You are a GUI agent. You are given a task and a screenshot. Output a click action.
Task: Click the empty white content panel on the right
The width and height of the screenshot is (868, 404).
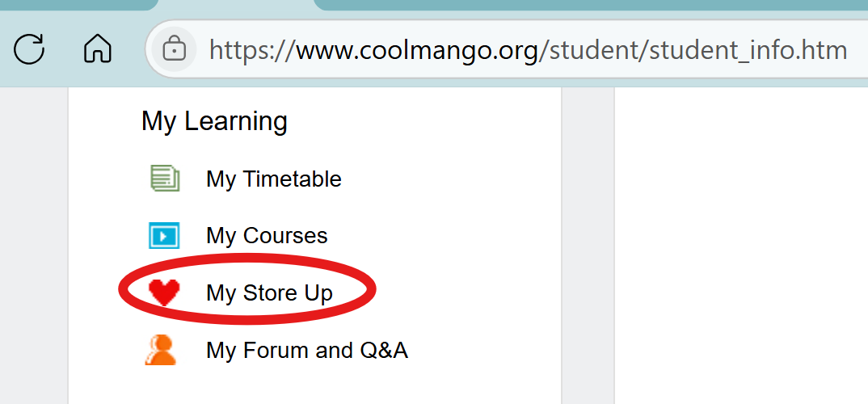tap(741, 246)
